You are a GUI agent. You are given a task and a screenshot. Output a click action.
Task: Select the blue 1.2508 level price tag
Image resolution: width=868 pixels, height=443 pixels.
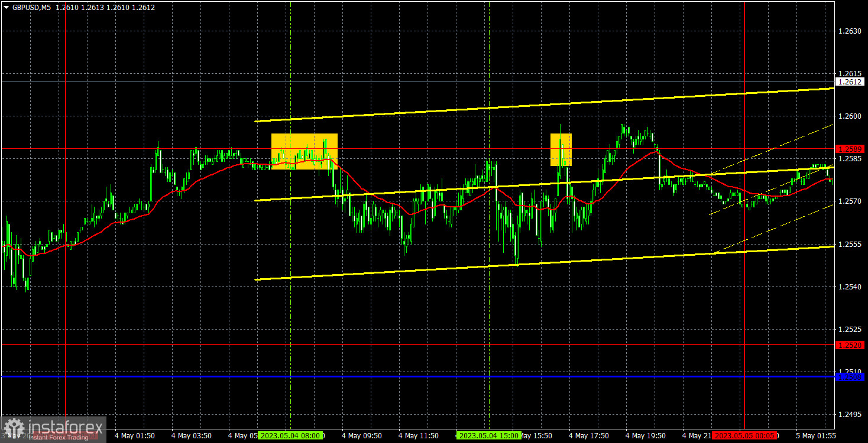850,377
